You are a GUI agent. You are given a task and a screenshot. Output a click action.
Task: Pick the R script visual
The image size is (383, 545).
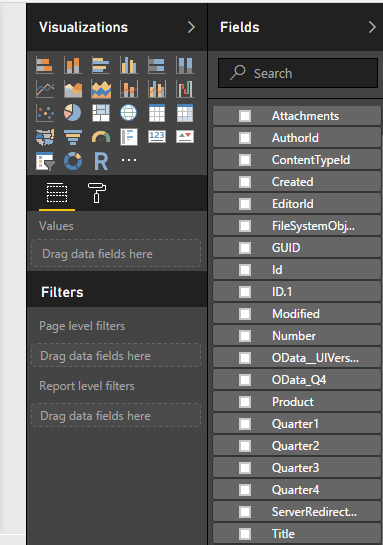point(101,161)
